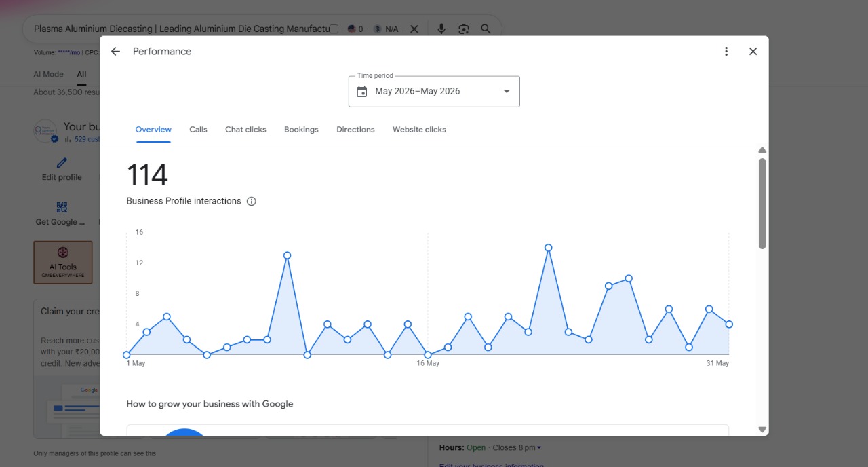Open the AI Tools GMBEverywhere button
The image size is (868, 467).
coord(63,262)
